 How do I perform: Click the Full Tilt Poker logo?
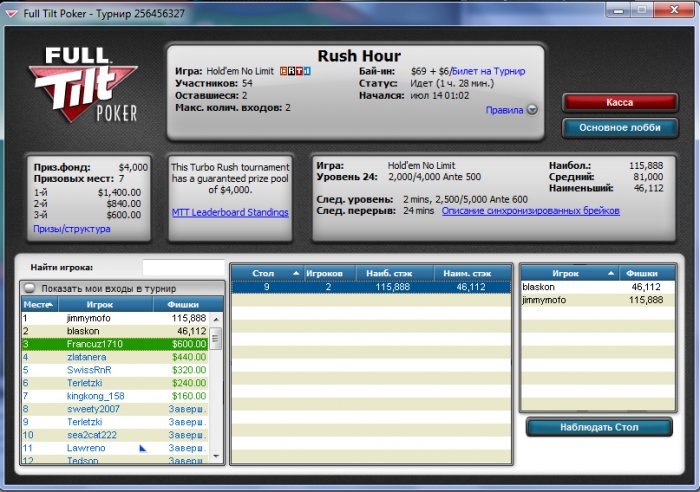(x=83, y=85)
